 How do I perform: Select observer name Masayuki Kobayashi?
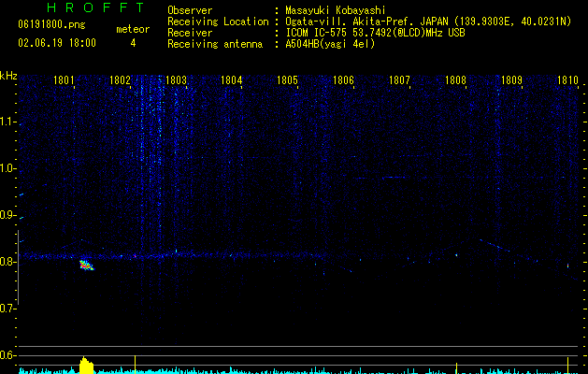pos(336,10)
